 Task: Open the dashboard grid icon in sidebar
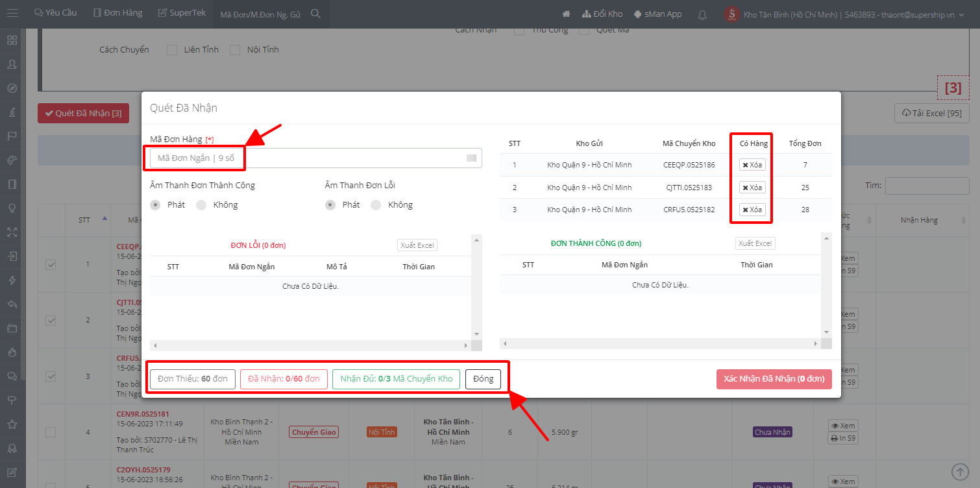[x=12, y=40]
